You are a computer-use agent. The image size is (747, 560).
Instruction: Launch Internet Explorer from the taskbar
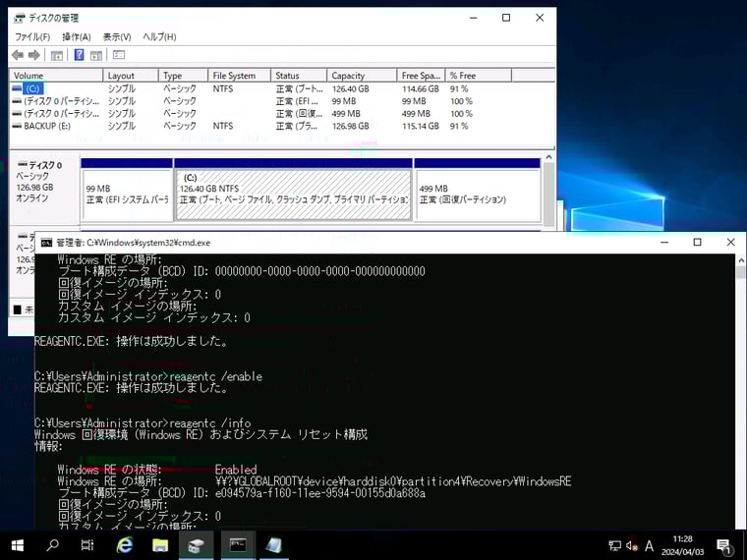click(125, 544)
